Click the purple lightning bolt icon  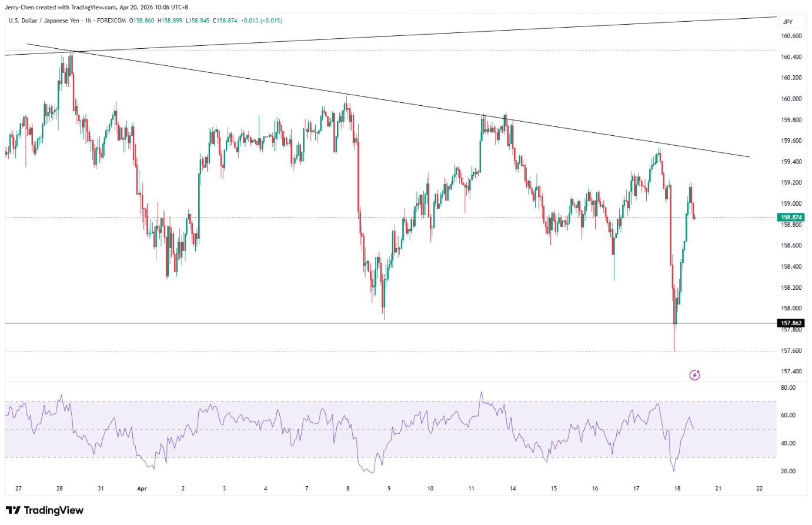click(x=694, y=375)
